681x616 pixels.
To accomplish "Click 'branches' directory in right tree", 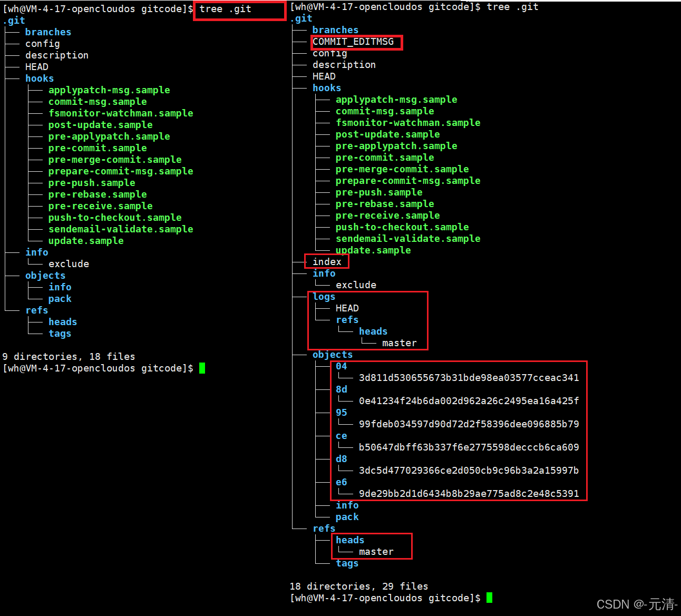I will pyautogui.click(x=335, y=30).
